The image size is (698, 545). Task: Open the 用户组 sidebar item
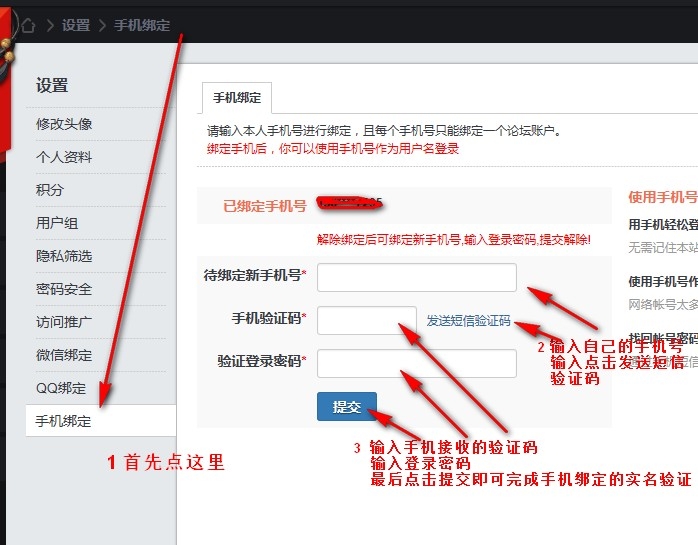57,223
